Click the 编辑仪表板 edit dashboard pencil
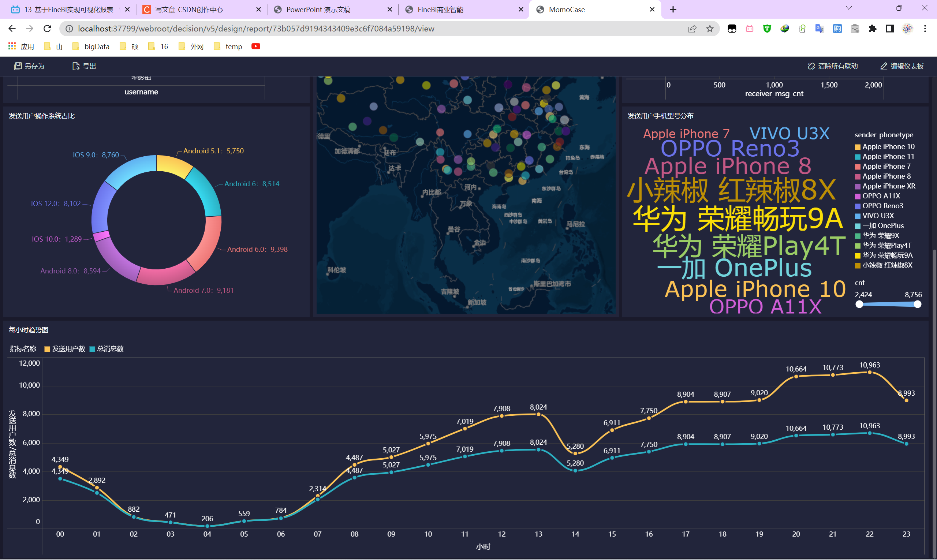This screenshot has width=937, height=560. pyautogui.click(x=884, y=66)
